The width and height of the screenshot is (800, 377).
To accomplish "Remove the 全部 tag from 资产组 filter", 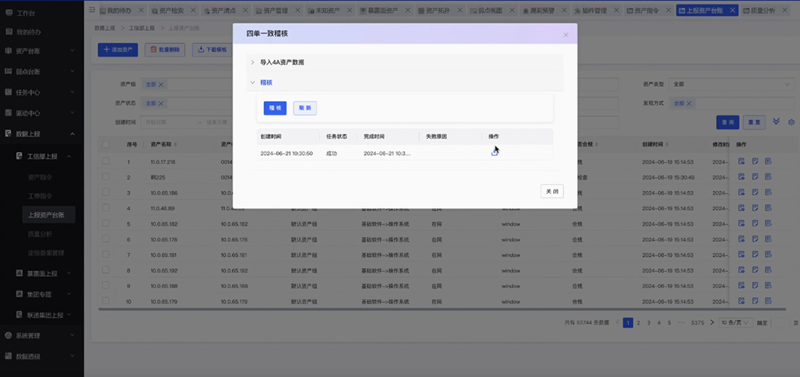I will [161, 85].
